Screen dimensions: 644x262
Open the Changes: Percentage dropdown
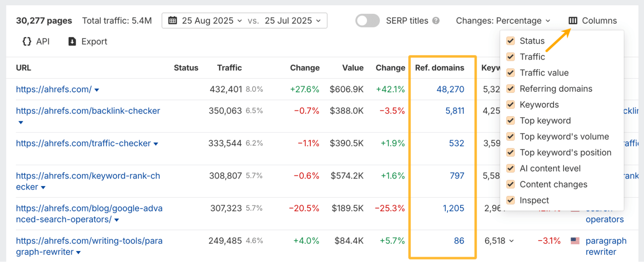click(x=503, y=21)
